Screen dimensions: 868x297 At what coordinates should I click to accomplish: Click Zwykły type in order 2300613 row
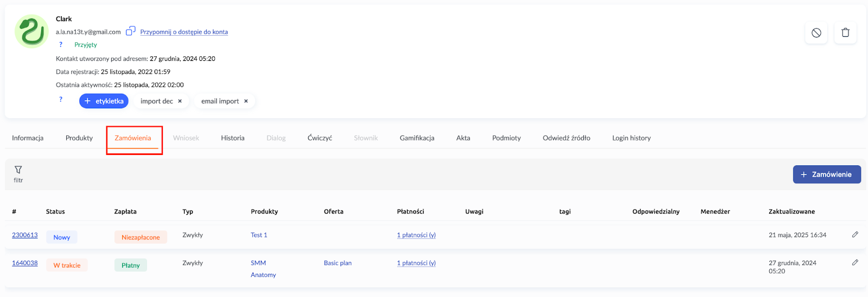(193, 235)
